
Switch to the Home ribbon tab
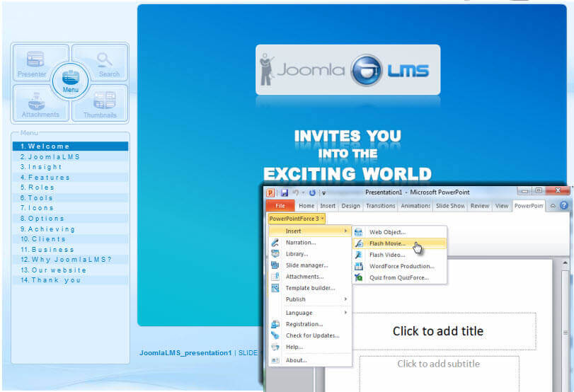[x=306, y=206]
